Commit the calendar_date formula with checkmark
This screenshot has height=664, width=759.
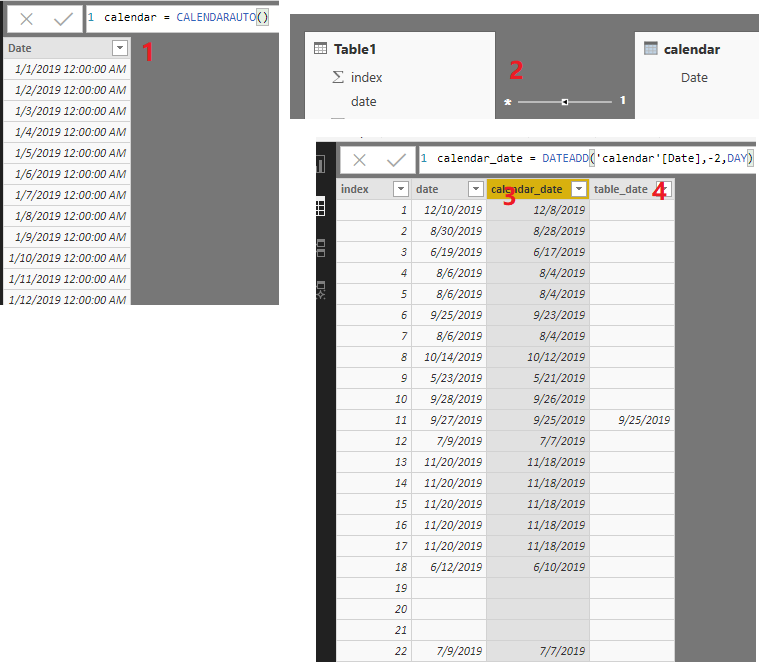[396, 160]
